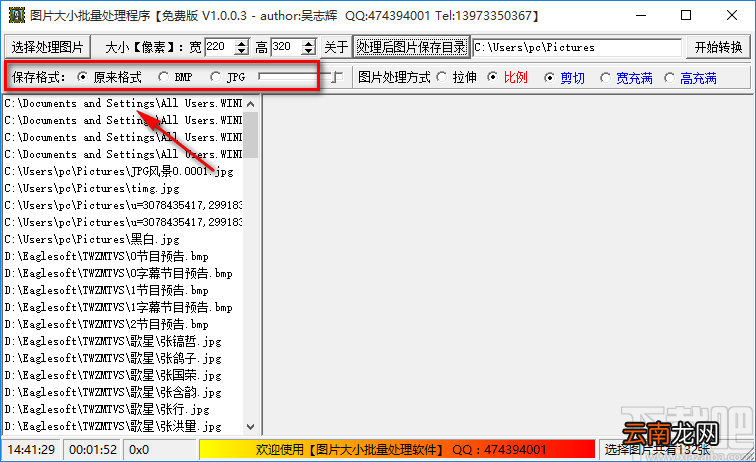Click the 欢迎使用 welcome banner in status bar

click(398, 449)
